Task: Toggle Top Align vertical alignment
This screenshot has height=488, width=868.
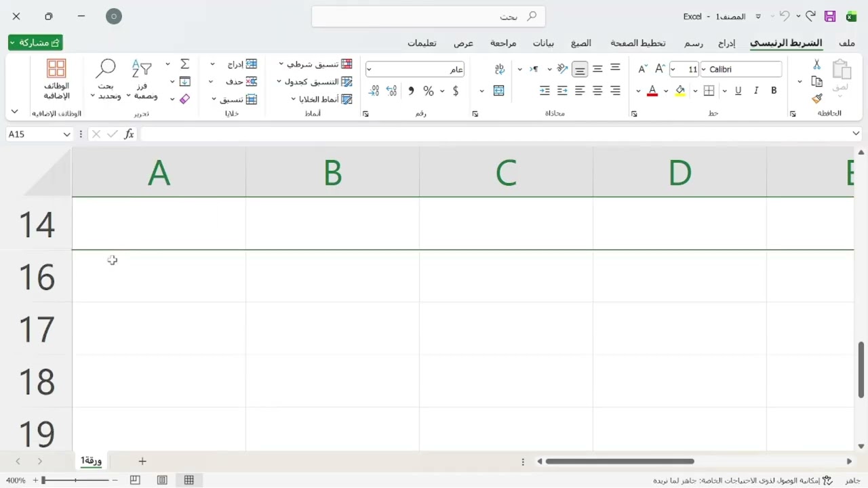Action: pyautogui.click(x=615, y=68)
